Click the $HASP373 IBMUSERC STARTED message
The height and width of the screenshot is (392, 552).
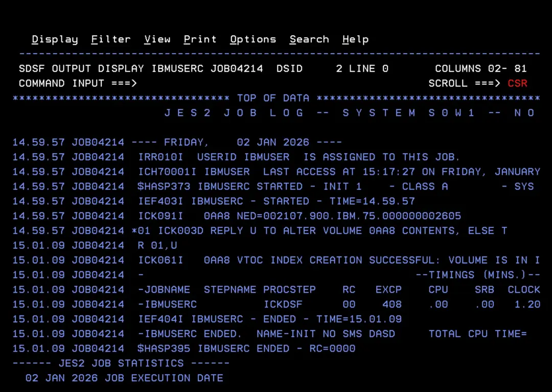click(336, 187)
